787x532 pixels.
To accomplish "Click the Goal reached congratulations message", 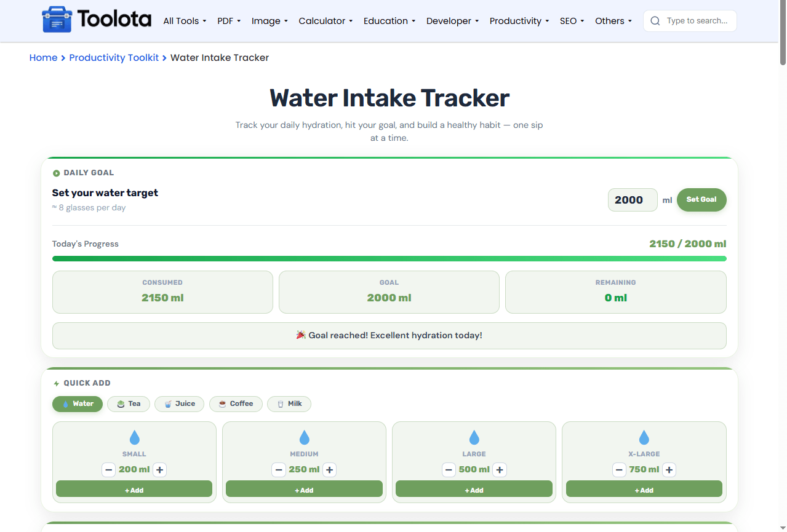I will 390,336.
